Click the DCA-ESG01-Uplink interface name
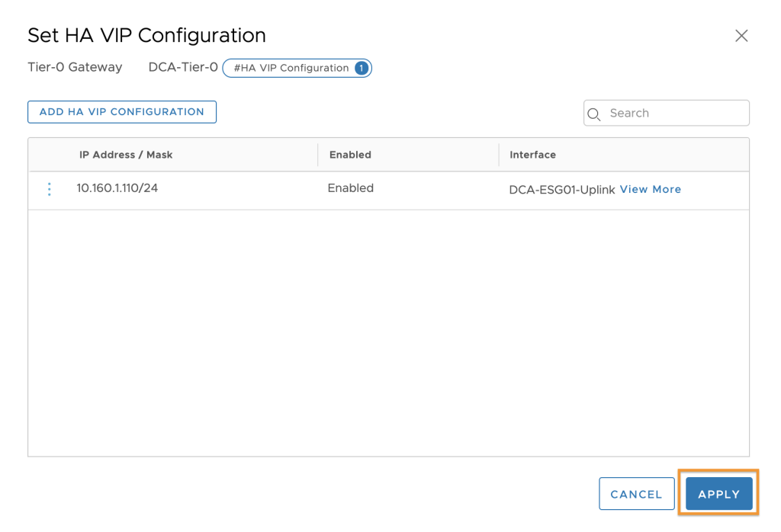781x532 pixels. click(x=562, y=190)
